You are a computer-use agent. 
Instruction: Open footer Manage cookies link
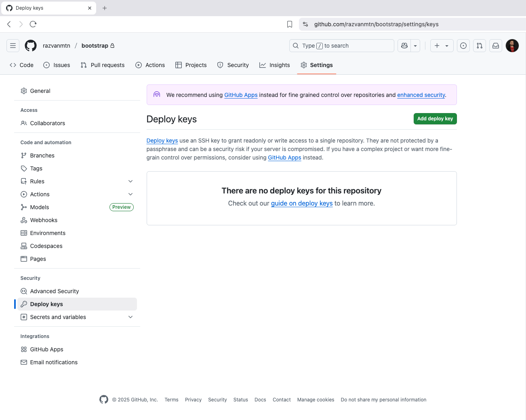pyautogui.click(x=316, y=400)
